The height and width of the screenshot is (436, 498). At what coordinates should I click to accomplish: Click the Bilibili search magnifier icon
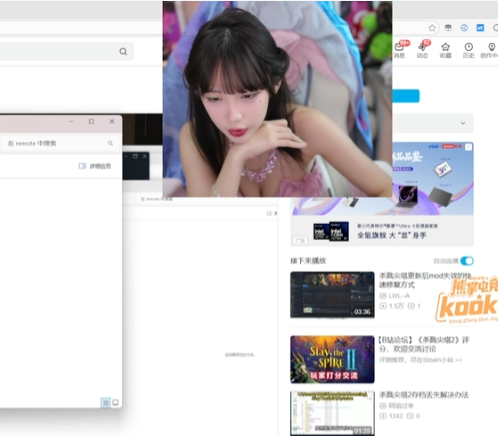pyautogui.click(x=123, y=51)
